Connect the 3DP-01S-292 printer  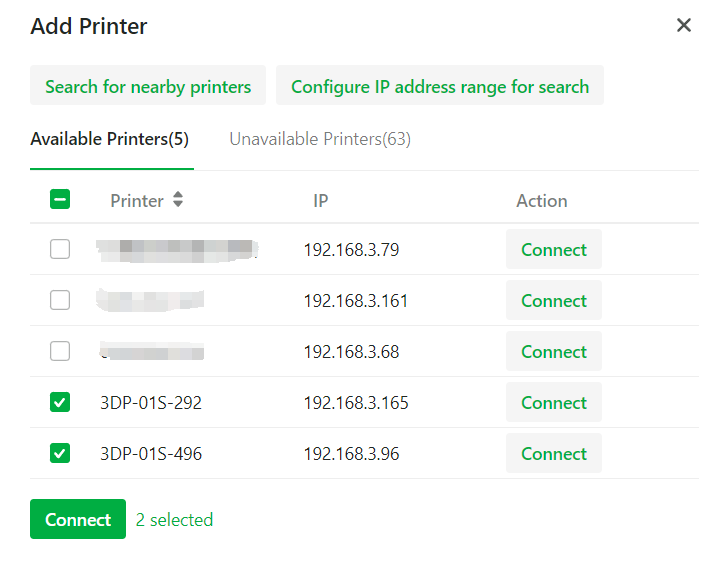[x=554, y=402]
